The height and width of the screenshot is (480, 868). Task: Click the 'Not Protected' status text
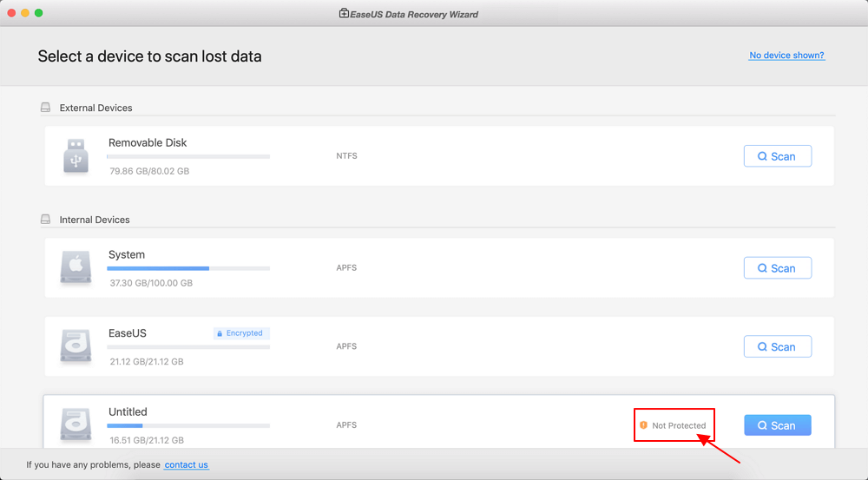679,425
